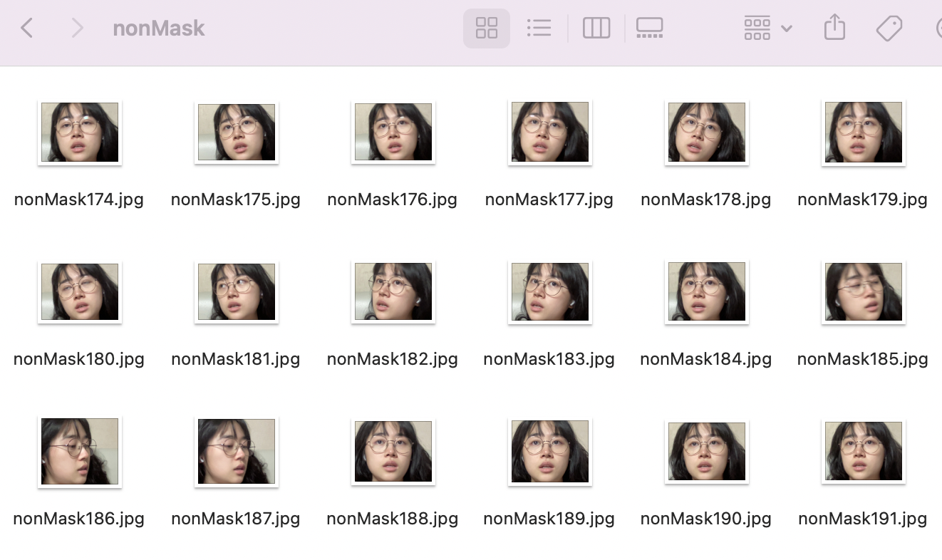
Task: Click the nonMask folder title
Action: [x=159, y=28]
